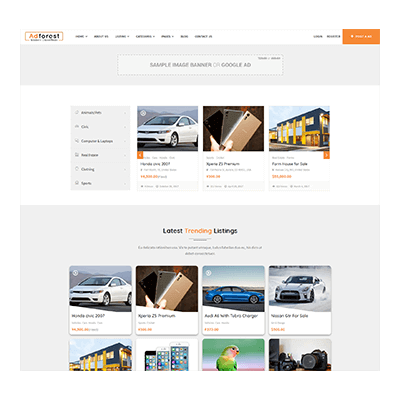Click the Cars category icon in sidebar
This screenshot has width=400, height=400.
77,126
